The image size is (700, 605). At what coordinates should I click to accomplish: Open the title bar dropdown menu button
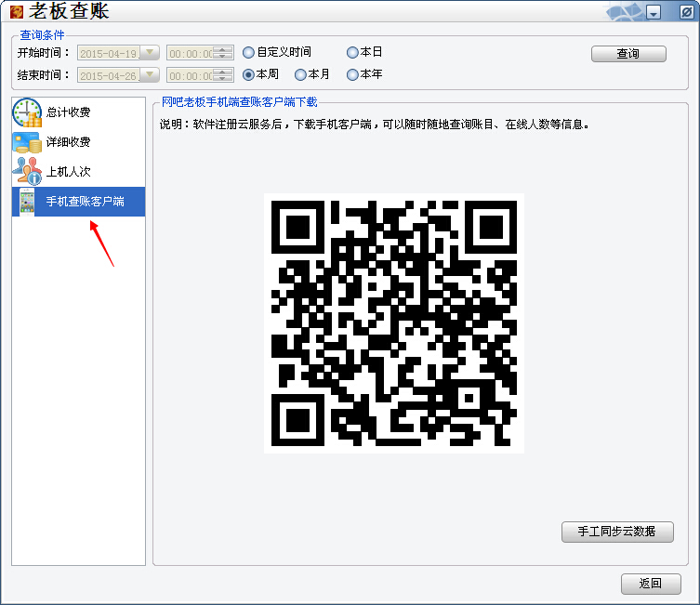pos(654,12)
